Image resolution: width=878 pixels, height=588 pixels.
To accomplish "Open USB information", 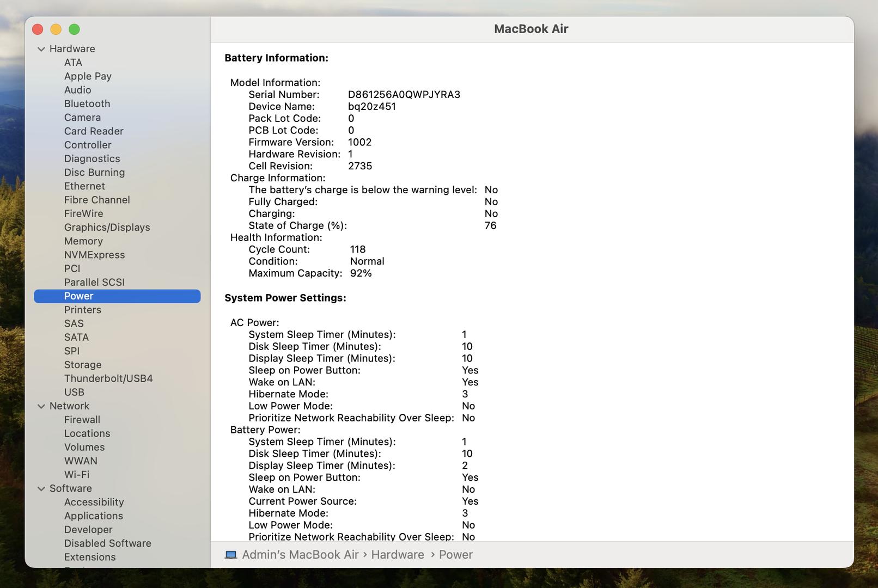I will (x=74, y=393).
